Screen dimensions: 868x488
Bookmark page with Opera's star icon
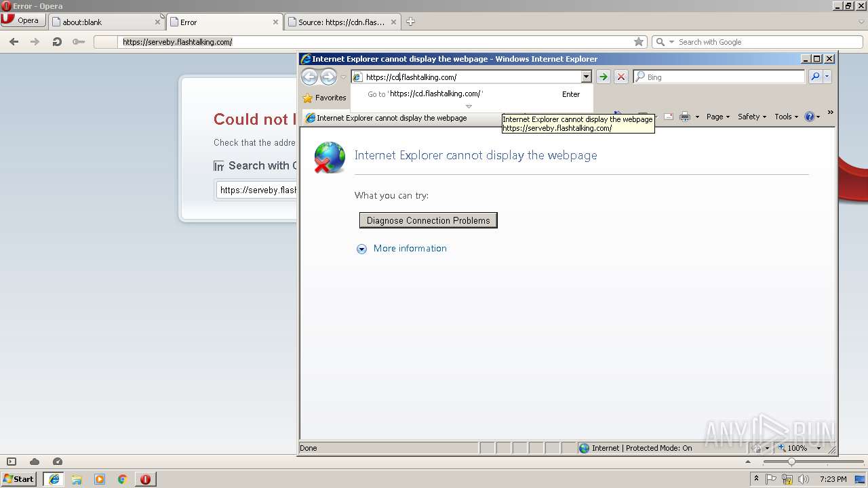click(638, 42)
